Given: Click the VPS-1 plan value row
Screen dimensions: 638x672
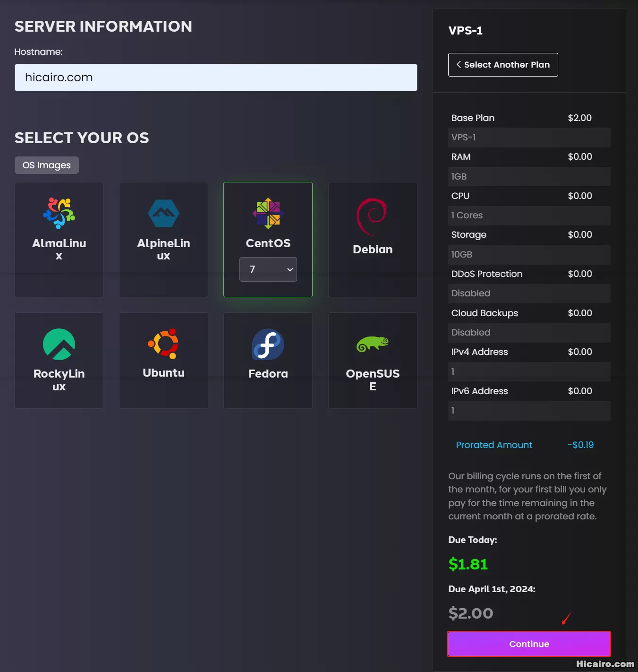Looking at the screenshot, I should [529, 138].
